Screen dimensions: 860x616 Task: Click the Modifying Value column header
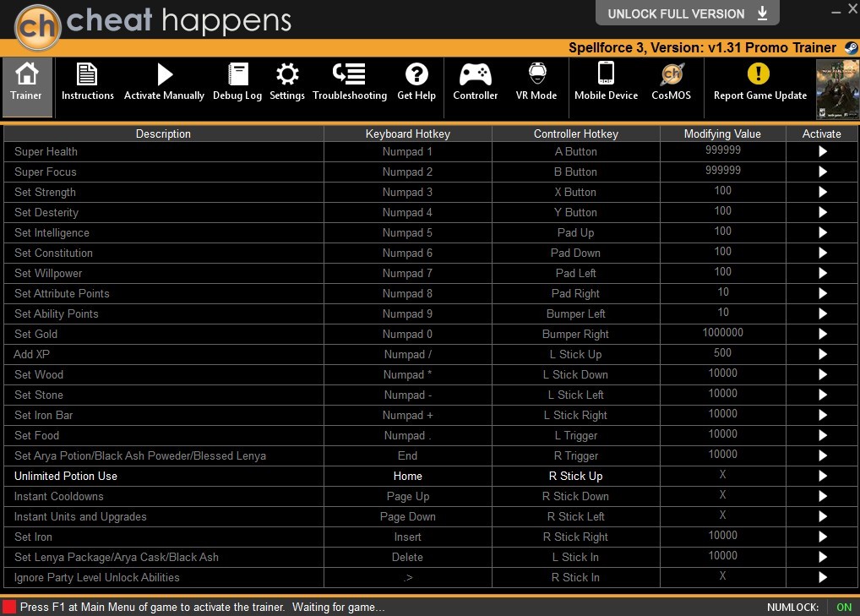tap(723, 134)
